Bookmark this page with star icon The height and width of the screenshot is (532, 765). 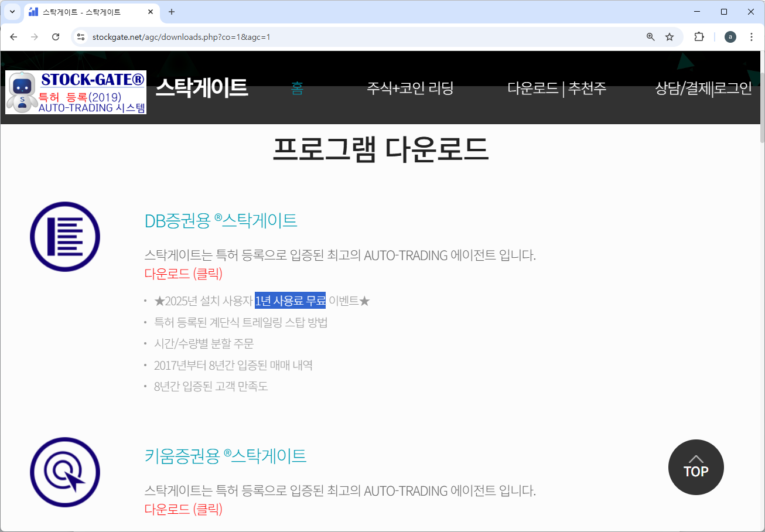click(670, 37)
